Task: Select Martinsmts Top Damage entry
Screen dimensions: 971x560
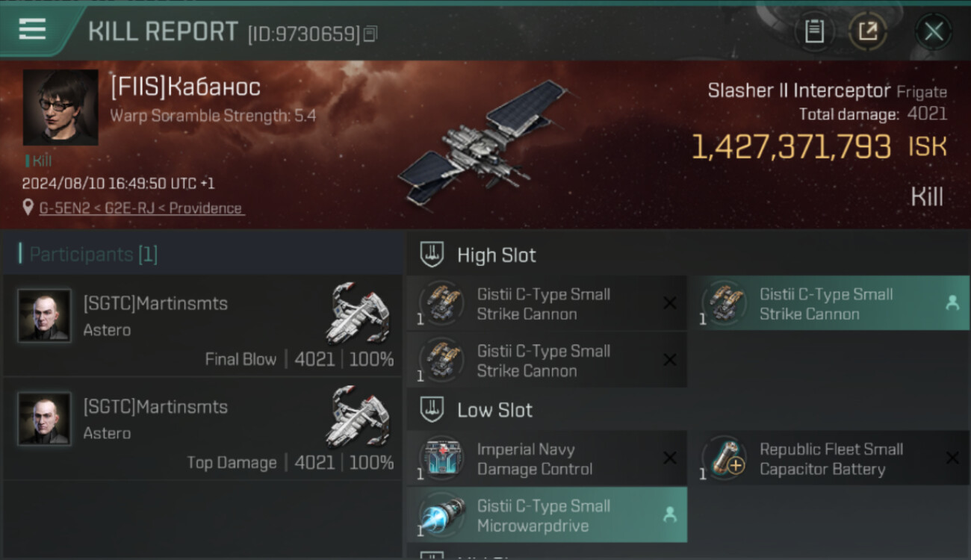Action: [x=202, y=429]
